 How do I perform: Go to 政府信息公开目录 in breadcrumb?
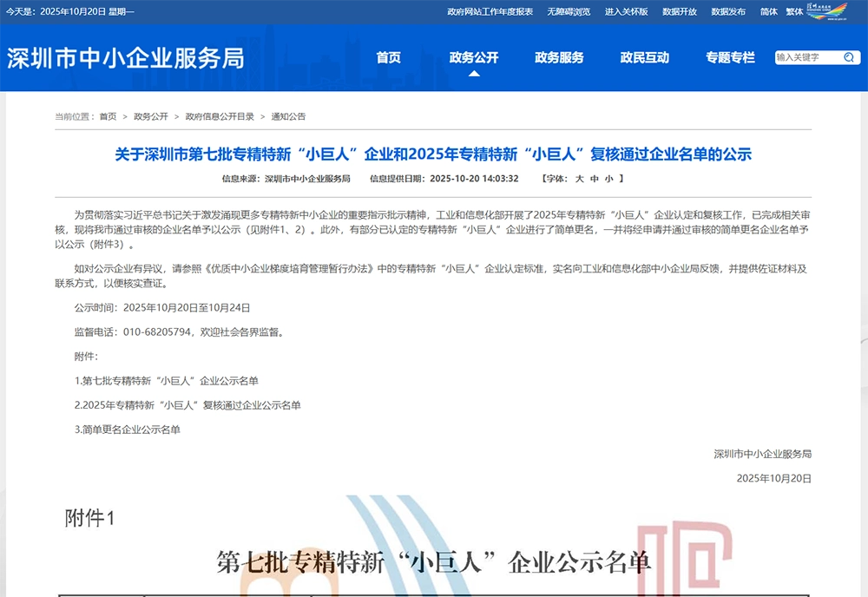[x=220, y=116]
